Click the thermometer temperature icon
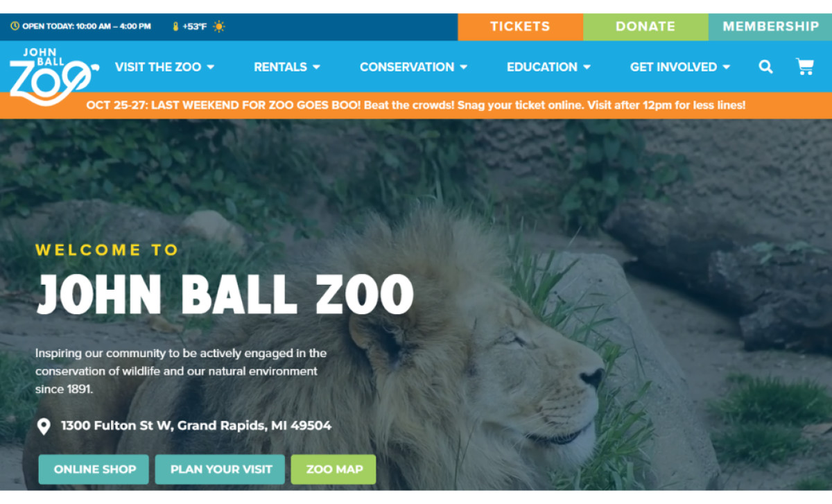832x504 pixels. pyautogui.click(x=176, y=26)
